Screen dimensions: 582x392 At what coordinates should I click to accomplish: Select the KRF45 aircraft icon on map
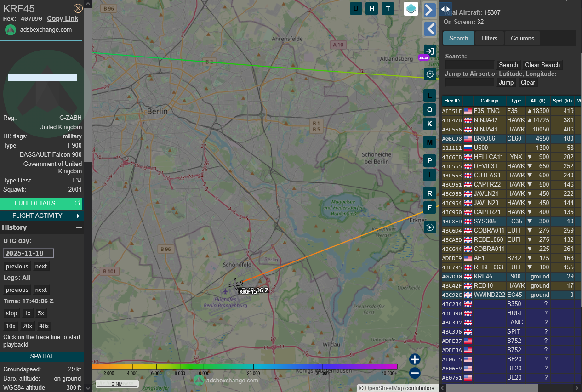[x=236, y=284]
